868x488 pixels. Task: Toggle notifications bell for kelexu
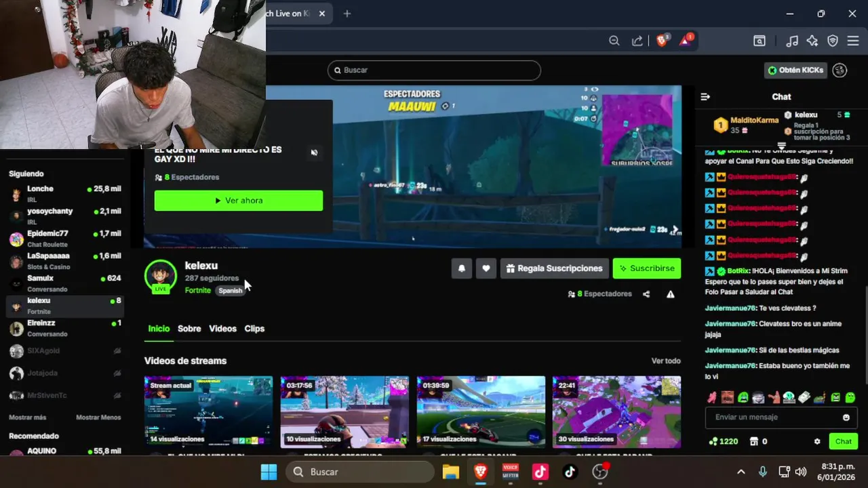pos(462,268)
